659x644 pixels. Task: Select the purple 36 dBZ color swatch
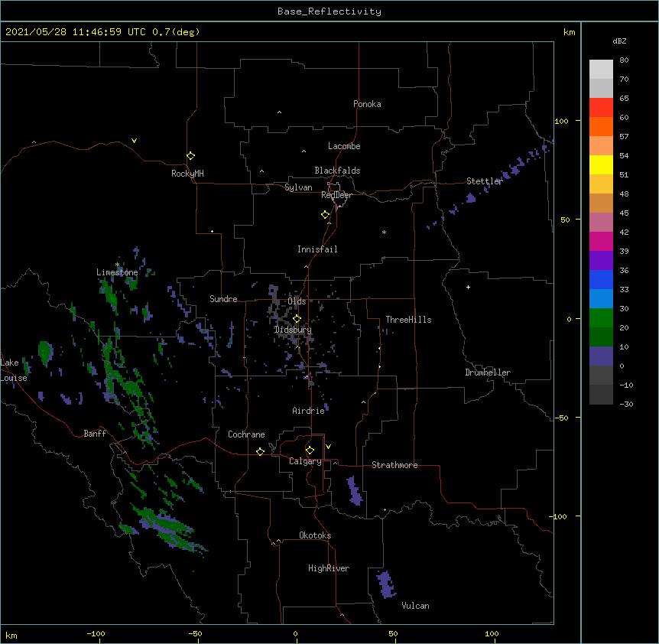click(601, 261)
